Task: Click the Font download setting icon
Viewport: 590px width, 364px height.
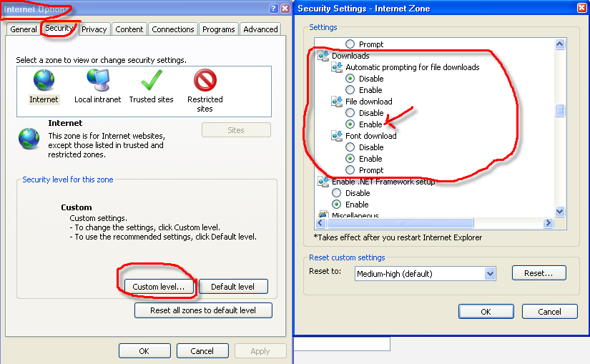Action: click(x=337, y=135)
